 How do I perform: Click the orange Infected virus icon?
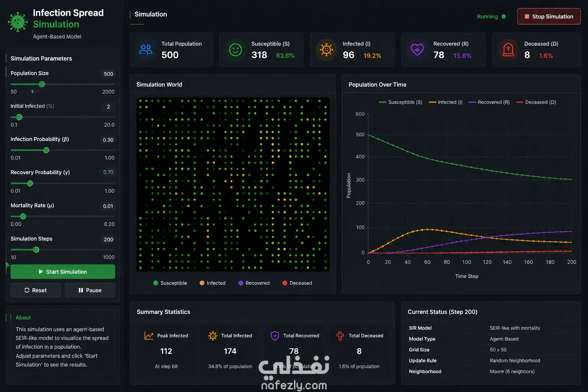pyautogui.click(x=326, y=50)
